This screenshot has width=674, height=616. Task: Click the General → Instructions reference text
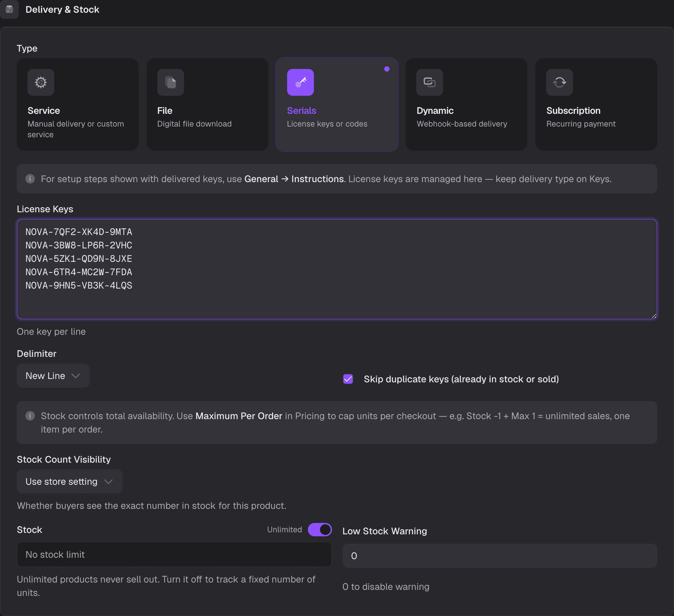click(x=294, y=179)
